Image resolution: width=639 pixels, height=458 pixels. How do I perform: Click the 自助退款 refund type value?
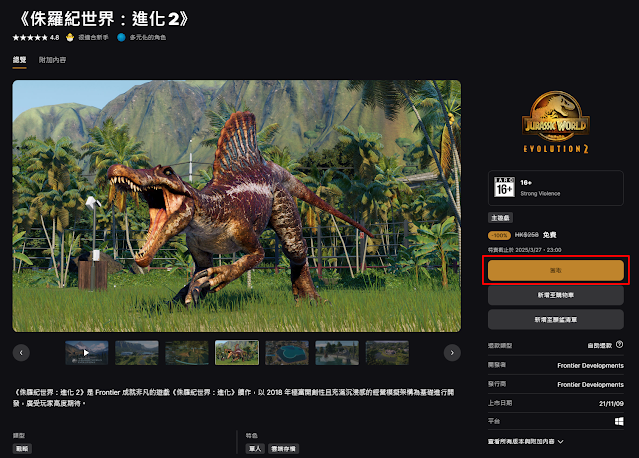(599, 346)
